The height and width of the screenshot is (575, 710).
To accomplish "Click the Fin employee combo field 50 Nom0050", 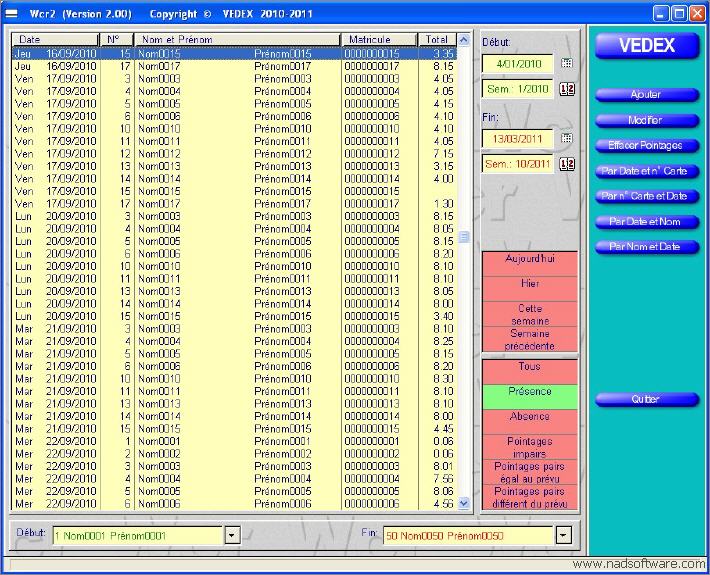I will click(x=469, y=536).
